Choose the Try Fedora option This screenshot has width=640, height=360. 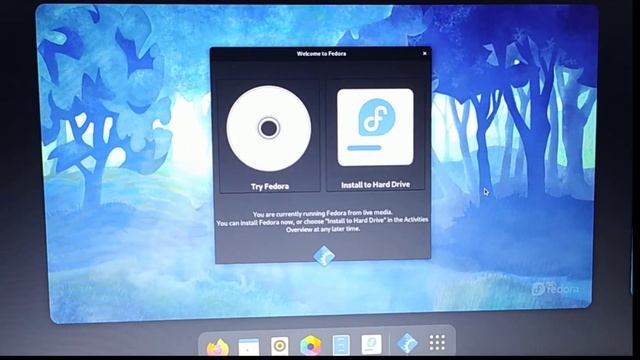click(269, 136)
